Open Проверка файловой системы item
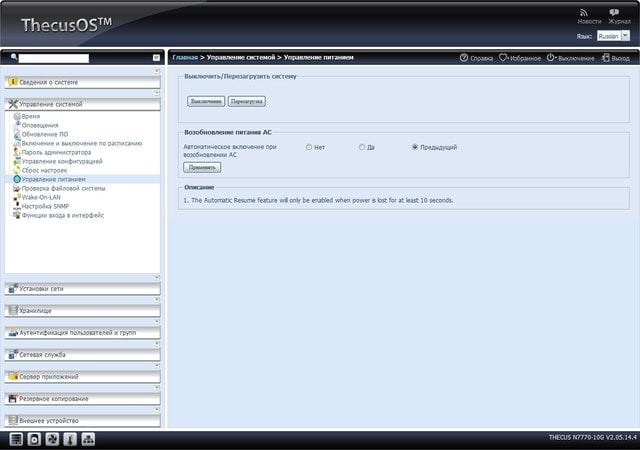 click(x=63, y=188)
